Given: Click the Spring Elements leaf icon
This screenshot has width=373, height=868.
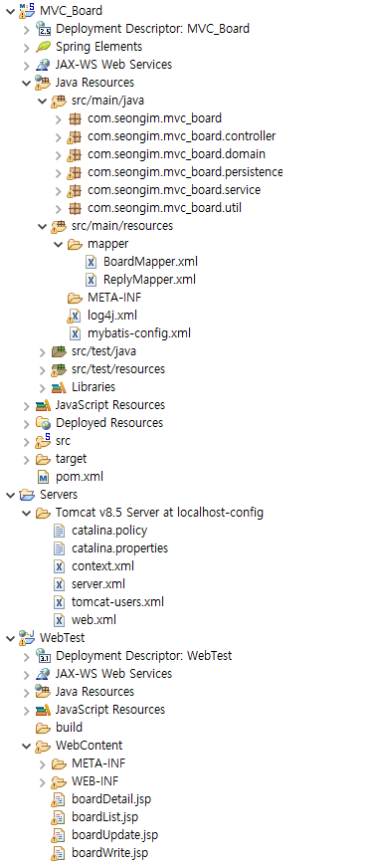Looking at the screenshot, I should pos(43,47).
